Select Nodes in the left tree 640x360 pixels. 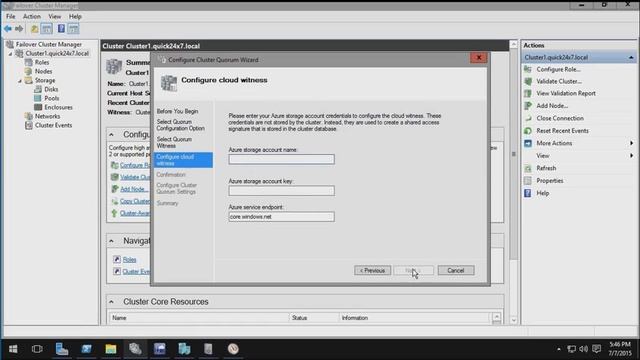(43, 71)
